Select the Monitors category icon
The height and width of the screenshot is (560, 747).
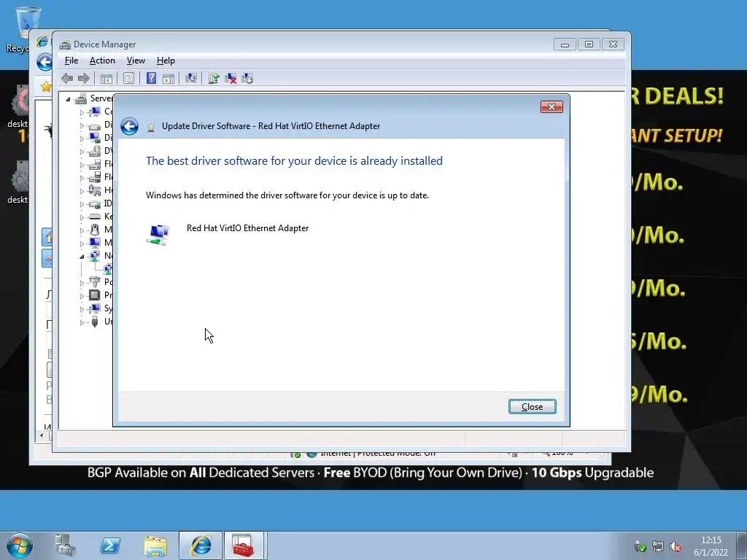[x=95, y=243]
